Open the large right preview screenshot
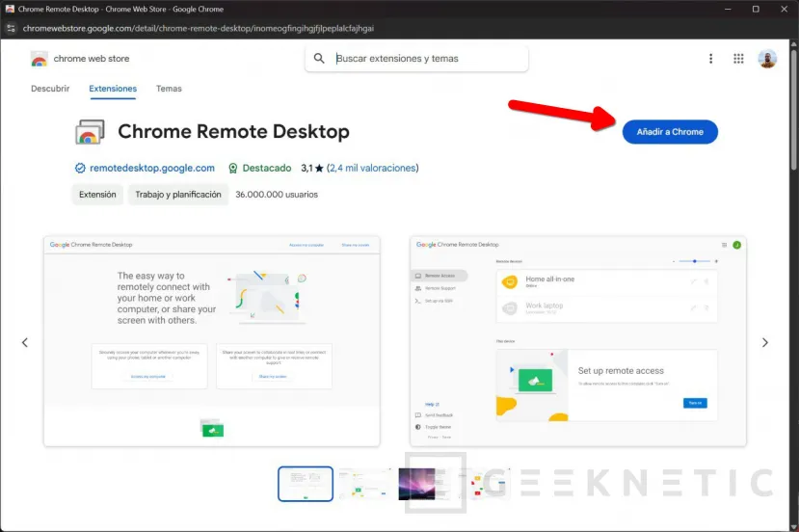 pos(578,341)
